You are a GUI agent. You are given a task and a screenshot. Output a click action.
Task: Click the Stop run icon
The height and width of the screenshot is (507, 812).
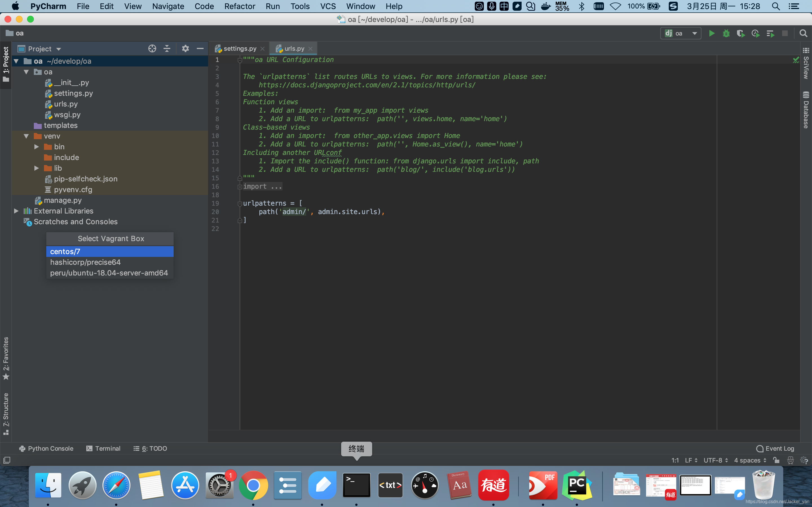[x=786, y=33]
